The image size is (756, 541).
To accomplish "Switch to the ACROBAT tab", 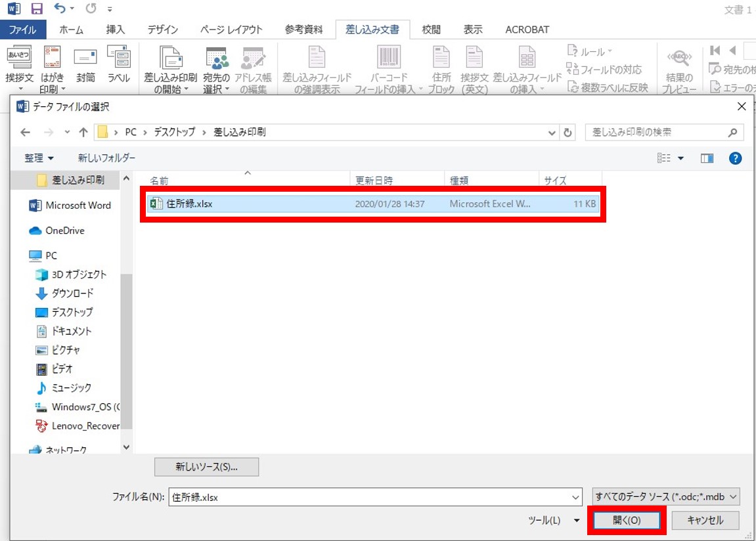I will point(527,30).
